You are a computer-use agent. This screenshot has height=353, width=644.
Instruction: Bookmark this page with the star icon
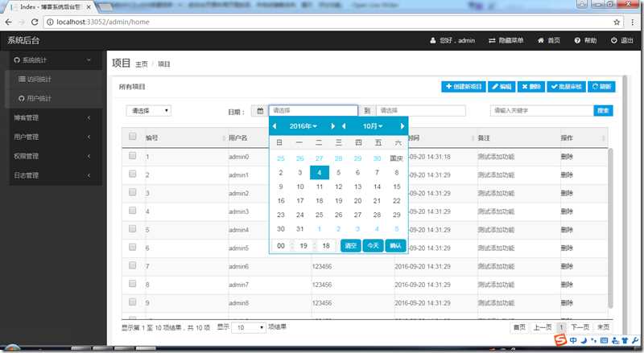click(x=617, y=23)
